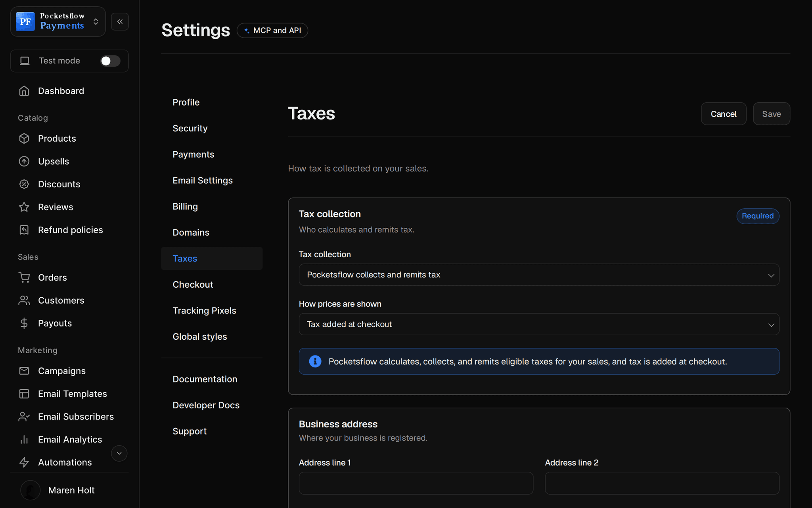This screenshot has height=508, width=812.
Task: Open the Profile settings tab
Action: click(x=212, y=102)
